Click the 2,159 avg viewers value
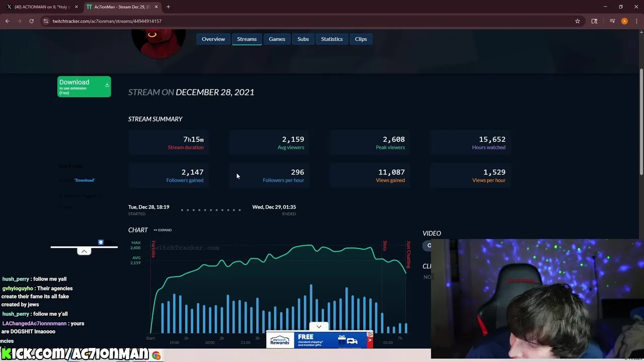The width and height of the screenshot is (644, 362). [x=293, y=139]
